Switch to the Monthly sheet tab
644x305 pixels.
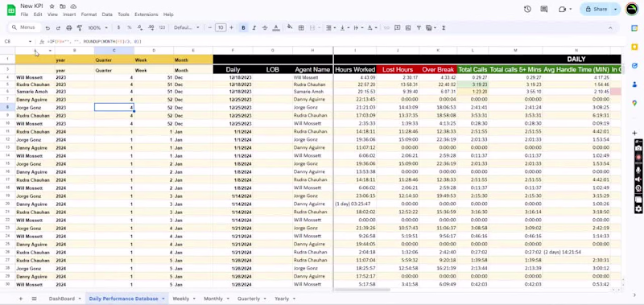[213, 299]
